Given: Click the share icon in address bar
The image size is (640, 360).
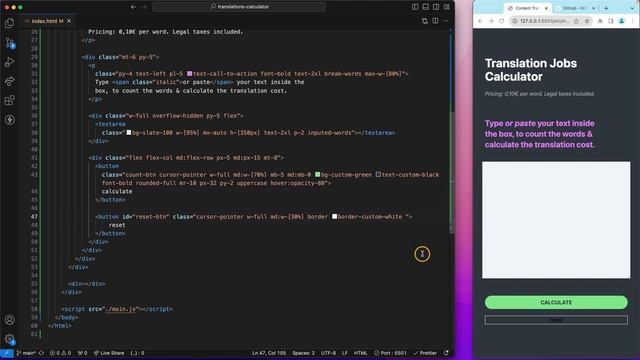Looking at the screenshot, I should coord(576,21).
